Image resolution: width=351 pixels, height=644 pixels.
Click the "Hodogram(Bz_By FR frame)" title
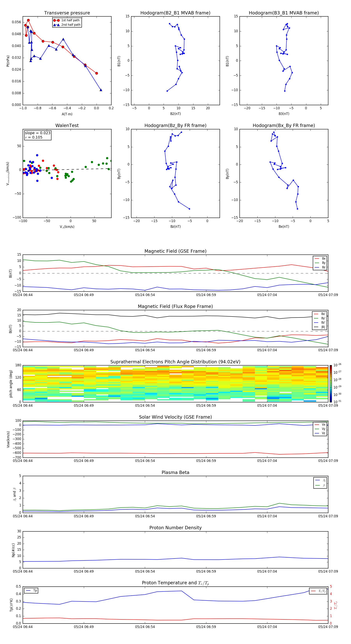pyautogui.click(x=175, y=125)
